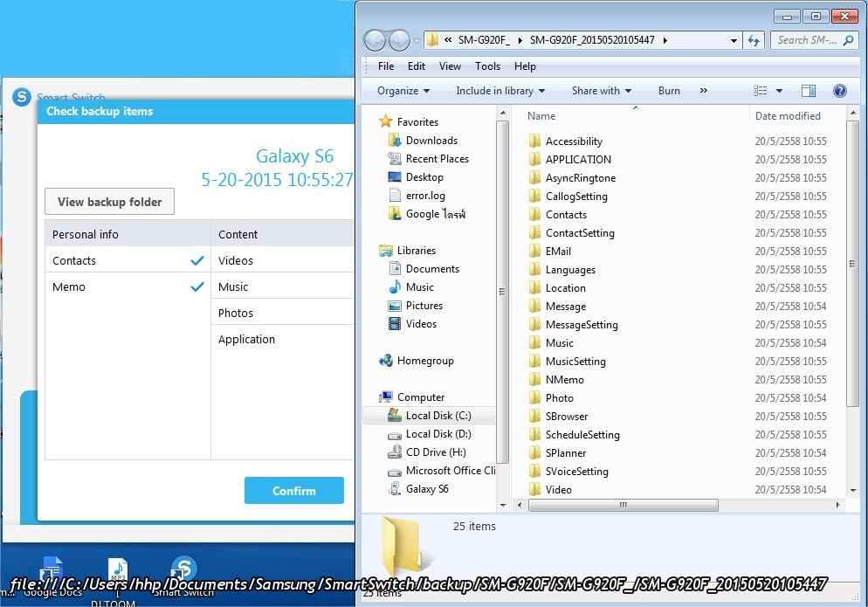This screenshot has height=607, width=868.
Task: Click the navigation pane vertical scrollbar thumb
Action: pyautogui.click(x=503, y=292)
